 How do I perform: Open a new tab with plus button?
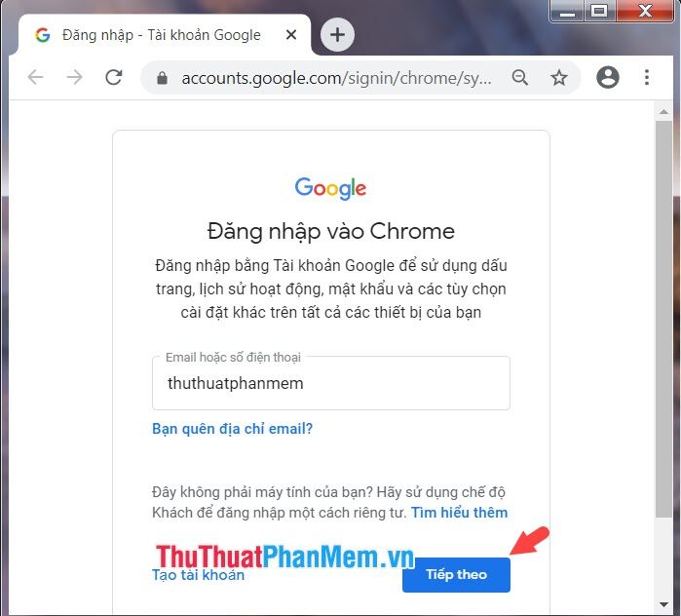[x=337, y=35]
